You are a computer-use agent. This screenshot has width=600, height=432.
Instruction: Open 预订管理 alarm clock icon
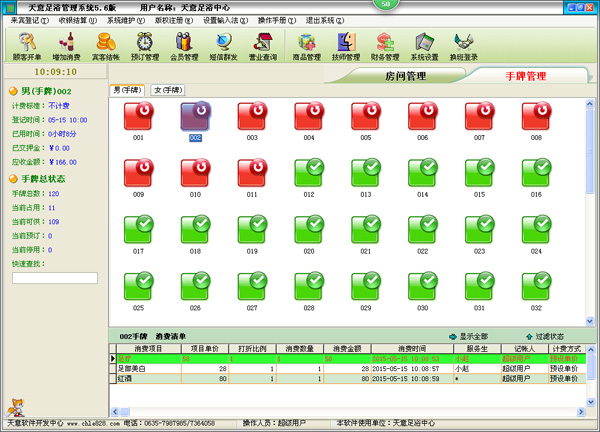tap(145, 46)
